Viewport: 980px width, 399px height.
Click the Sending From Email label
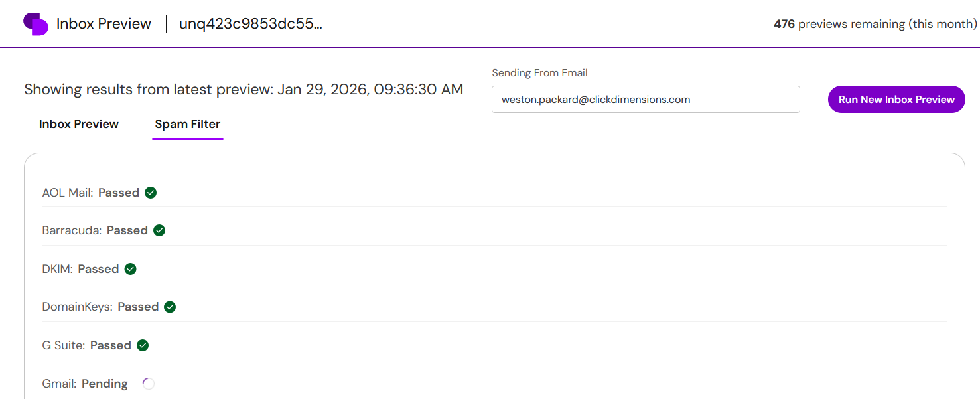click(x=539, y=73)
